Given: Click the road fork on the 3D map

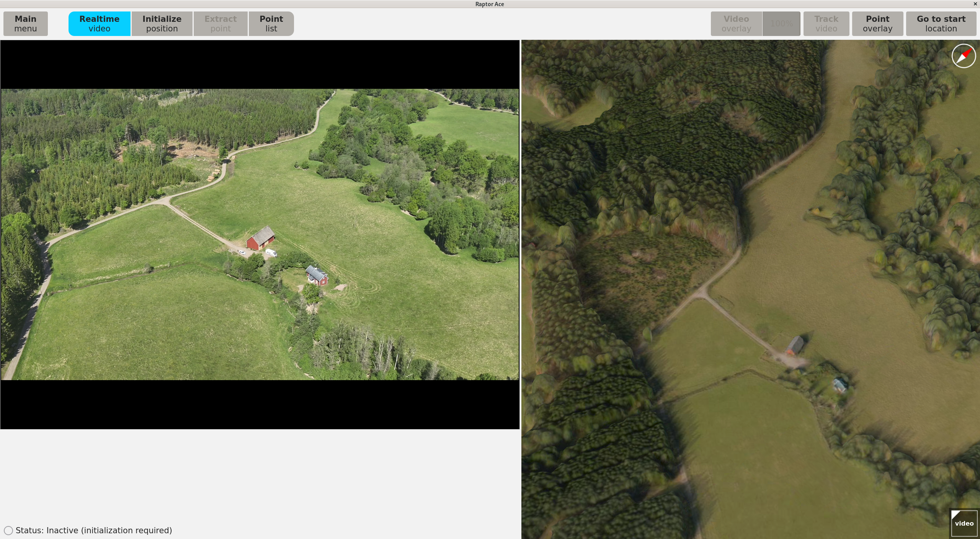Looking at the screenshot, I should pyautogui.click(x=703, y=294).
